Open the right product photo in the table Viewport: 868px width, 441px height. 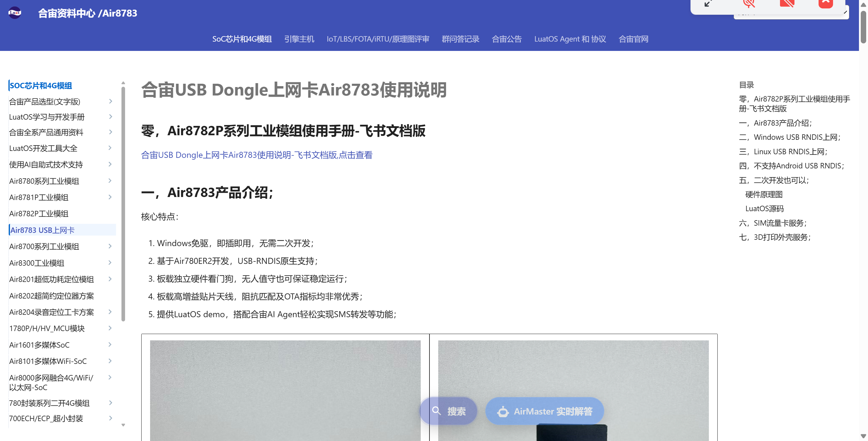click(573, 390)
